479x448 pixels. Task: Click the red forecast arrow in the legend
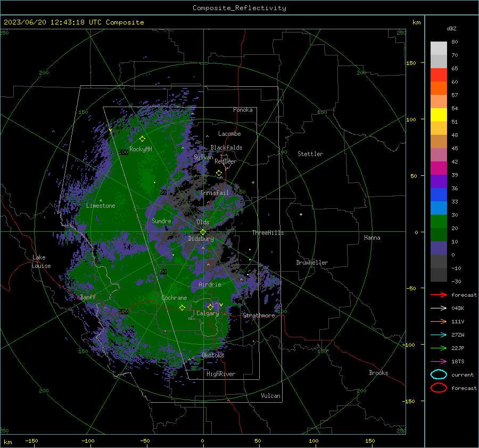439,295
